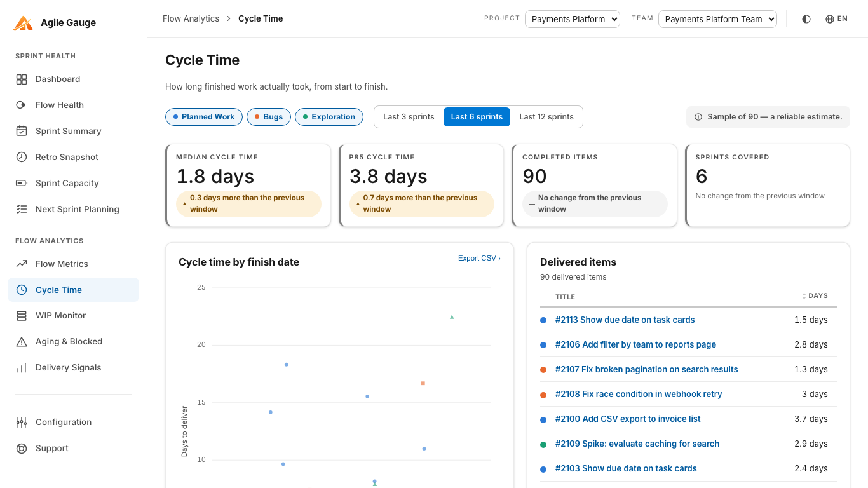The width and height of the screenshot is (868, 488).
Task: Click the orange square data point
Action: (423, 383)
